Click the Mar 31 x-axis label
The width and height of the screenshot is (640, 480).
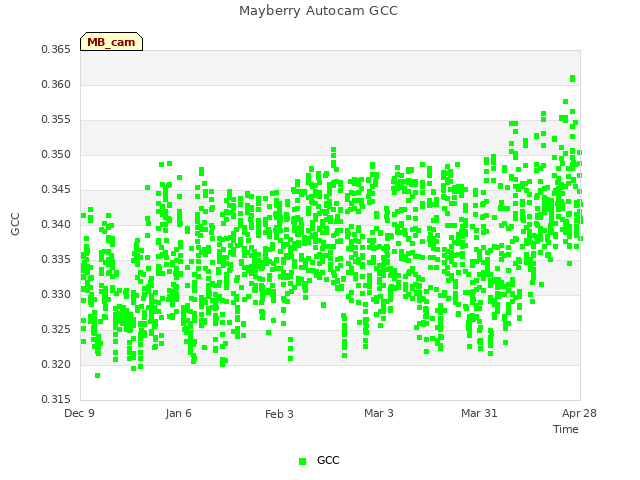pos(479,413)
